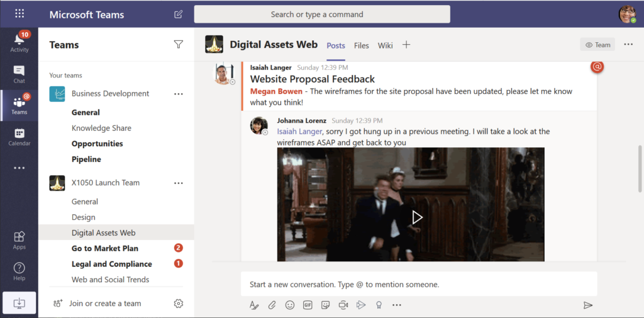644x318 pixels.
Task: Show more apps ellipsis in left rail
Action: click(19, 168)
